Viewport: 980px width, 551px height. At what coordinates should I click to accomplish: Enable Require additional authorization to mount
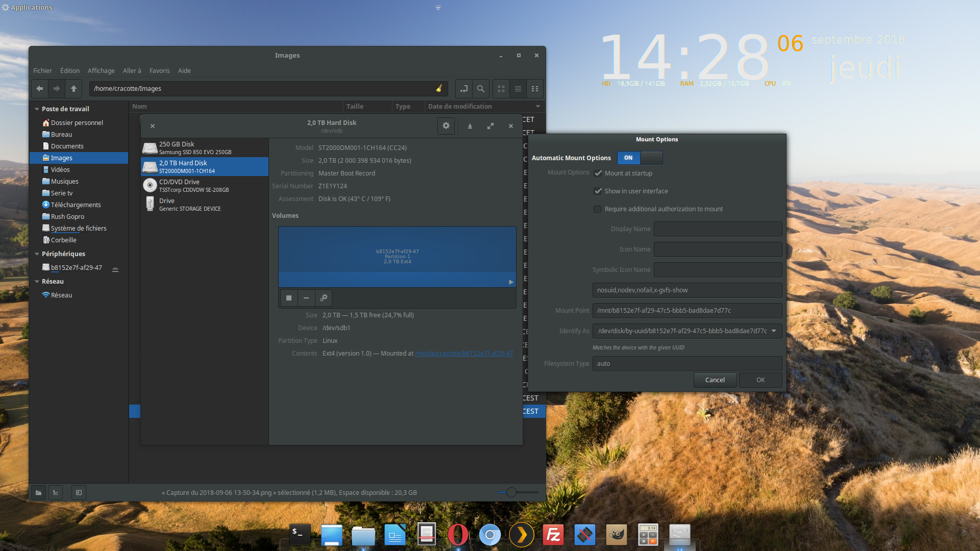click(598, 209)
